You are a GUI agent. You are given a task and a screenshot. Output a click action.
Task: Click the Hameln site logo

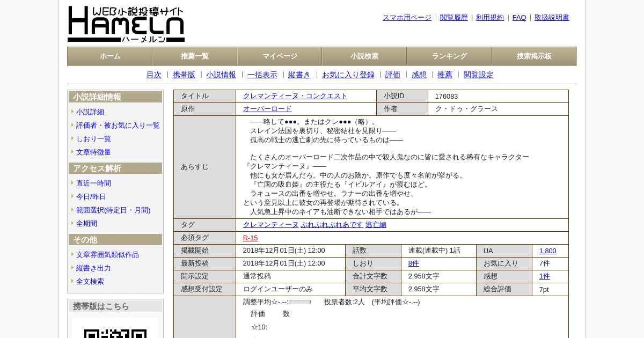point(126,24)
